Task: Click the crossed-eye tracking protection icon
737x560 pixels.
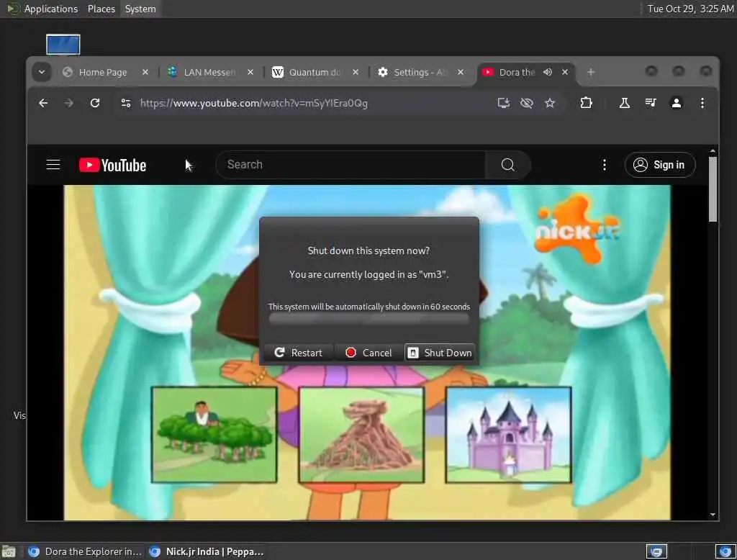Action: (526, 103)
